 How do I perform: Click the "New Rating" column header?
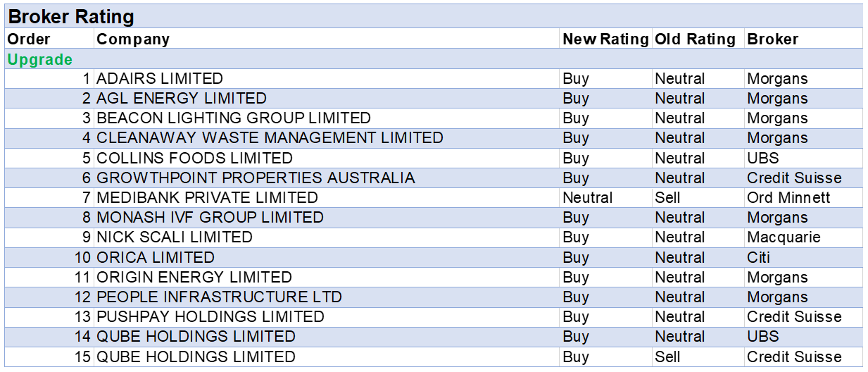coord(605,39)
